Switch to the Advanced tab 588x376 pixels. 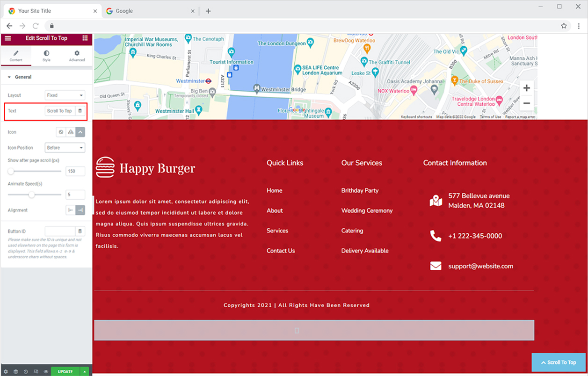77,56
